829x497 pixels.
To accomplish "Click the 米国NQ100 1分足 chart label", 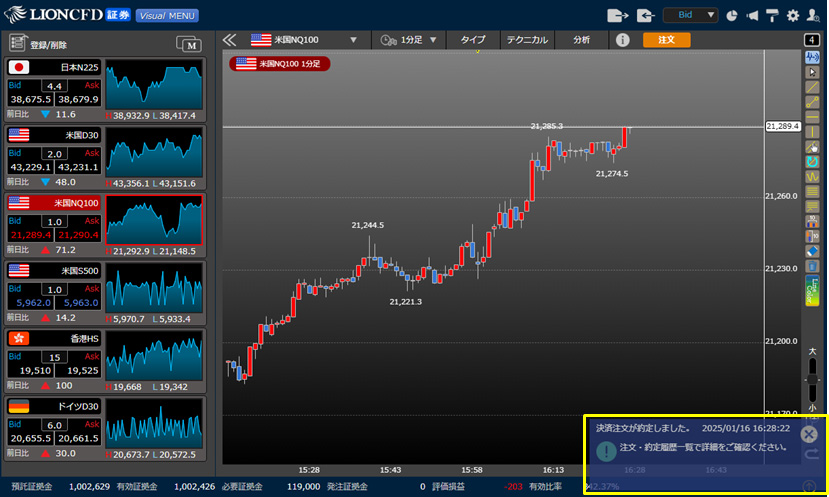I will pyautogui.click(x=280, y=63).
